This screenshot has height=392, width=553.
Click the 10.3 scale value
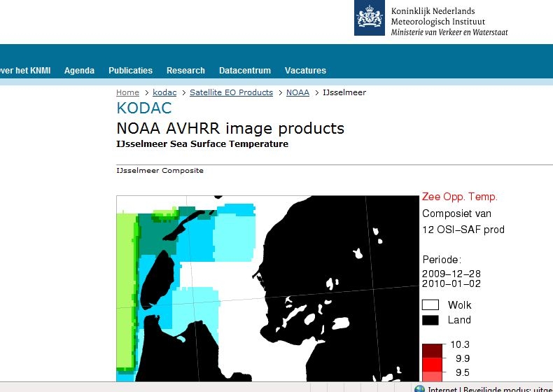(460, 344)
